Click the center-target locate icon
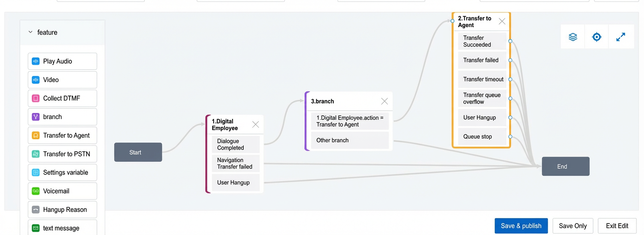Screen dimensions: 644x235 (597, 37)
